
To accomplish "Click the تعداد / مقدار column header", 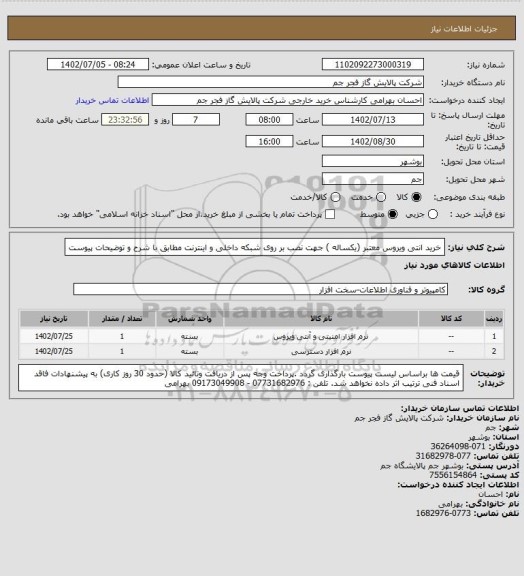I will tap(122, 319).
